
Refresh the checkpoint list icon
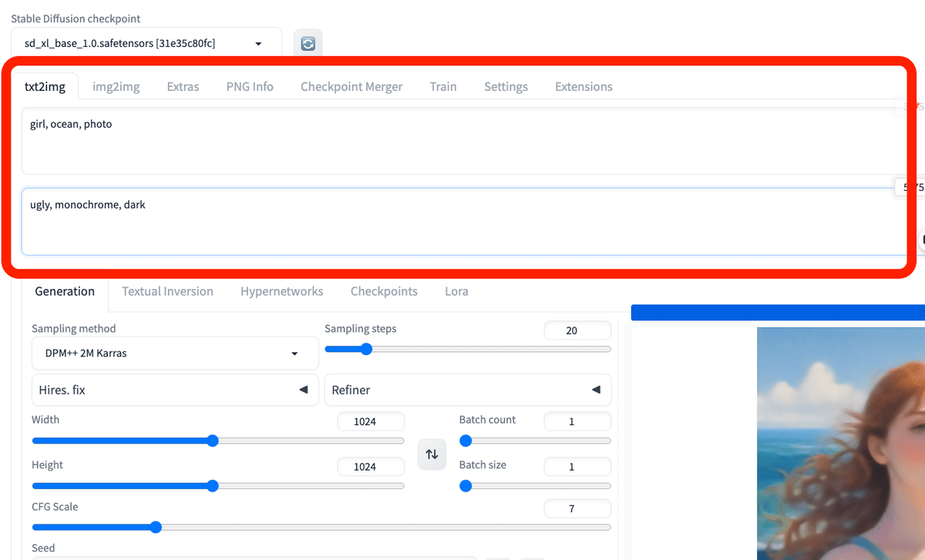(308, 44)
